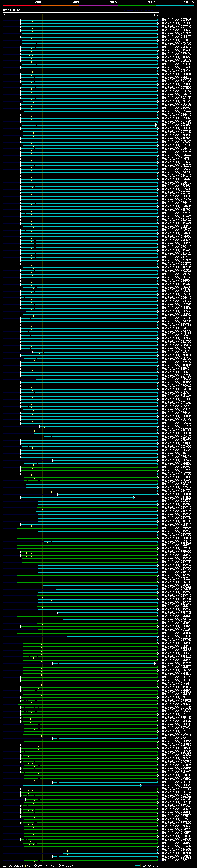The width and height of the screenshot is (197, 868).
Task: Click hit label UniRef100_Q9M600
Action: tap(176, 71)
